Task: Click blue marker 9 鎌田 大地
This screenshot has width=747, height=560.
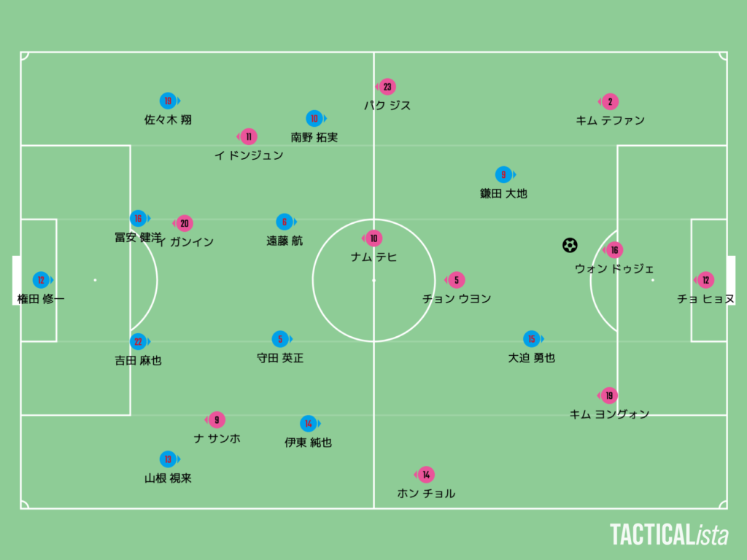Action: point(504,175)
